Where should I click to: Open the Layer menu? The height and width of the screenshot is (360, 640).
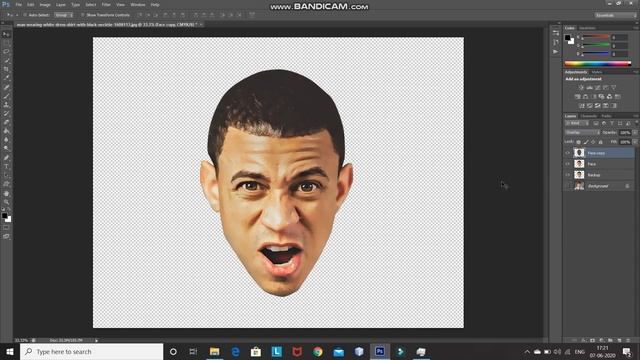pos(61,5)
